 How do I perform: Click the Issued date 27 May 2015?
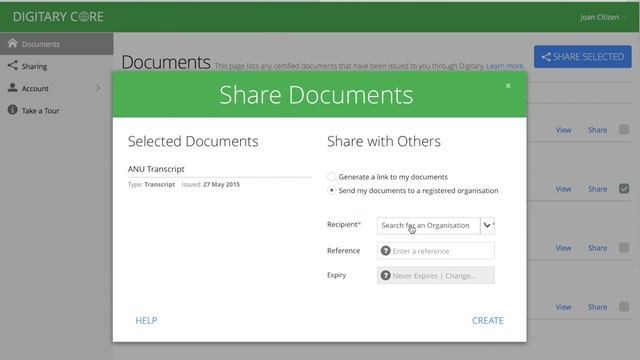click(x=221, y=184)
